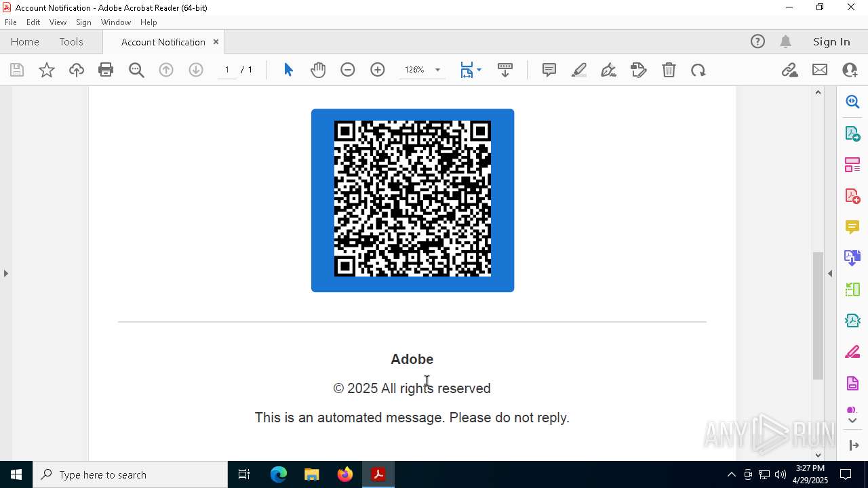Screen dimensions: 868x488
Task: Star the file with the bookmark icon
Action: (47, 70)
